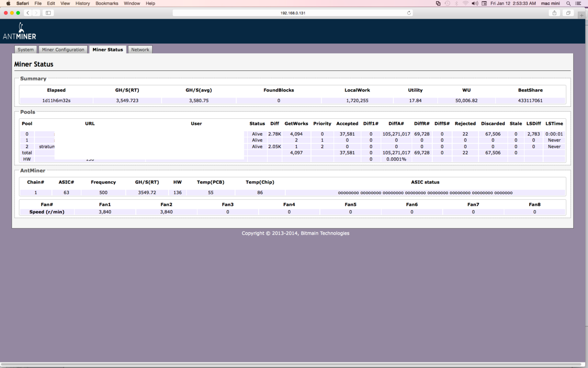
Task: Click Utility value 17.84
Action: [x=415, y=100]
